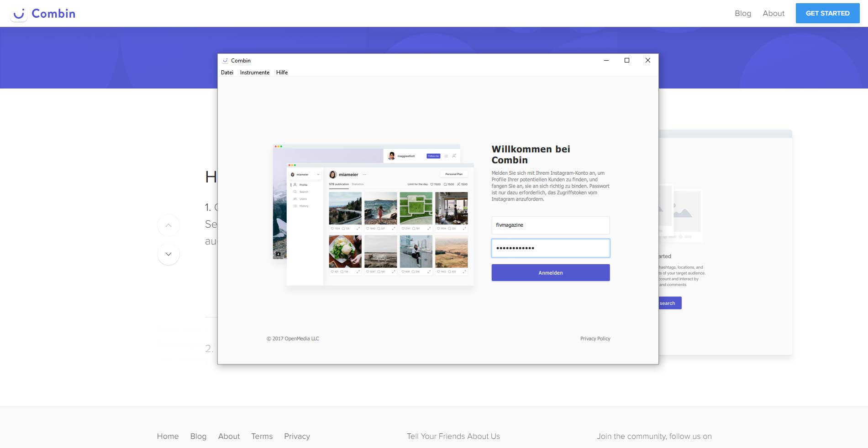The width and height of the screenshot is (868, 448).
Task: Click the '© 2017 OpenMedia LLC' copyright text
Action: [293, 339]
